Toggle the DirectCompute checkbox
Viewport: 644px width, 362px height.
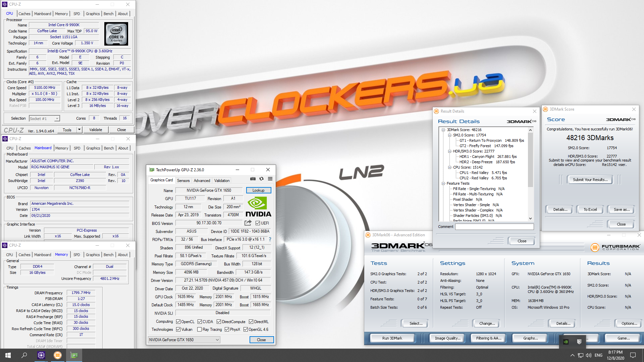[x=219, y=322]
